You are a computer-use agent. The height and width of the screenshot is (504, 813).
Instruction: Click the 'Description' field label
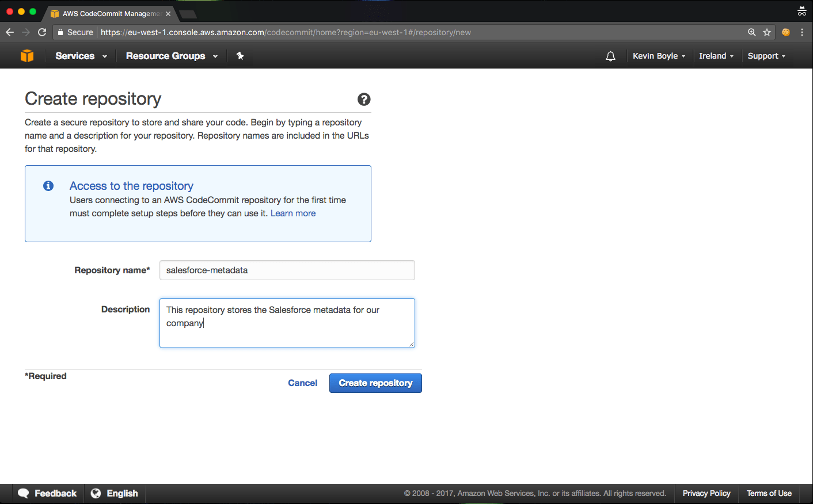126,310
